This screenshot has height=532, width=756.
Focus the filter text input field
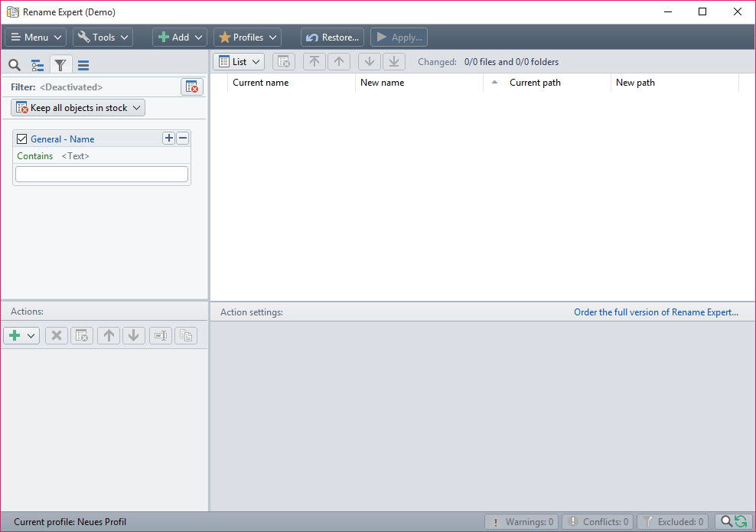coord(102,174)
